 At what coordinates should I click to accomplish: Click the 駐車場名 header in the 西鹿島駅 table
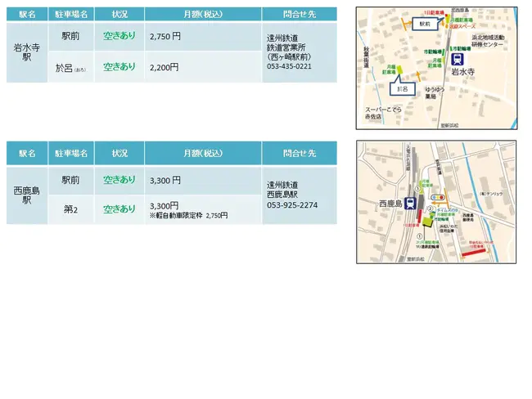71,153
